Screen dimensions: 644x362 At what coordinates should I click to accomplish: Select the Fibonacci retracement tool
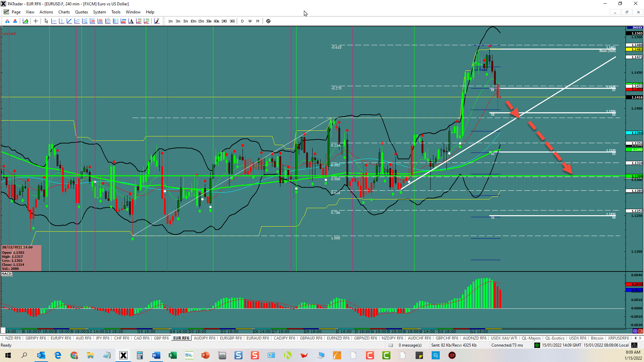coord(93,21)
